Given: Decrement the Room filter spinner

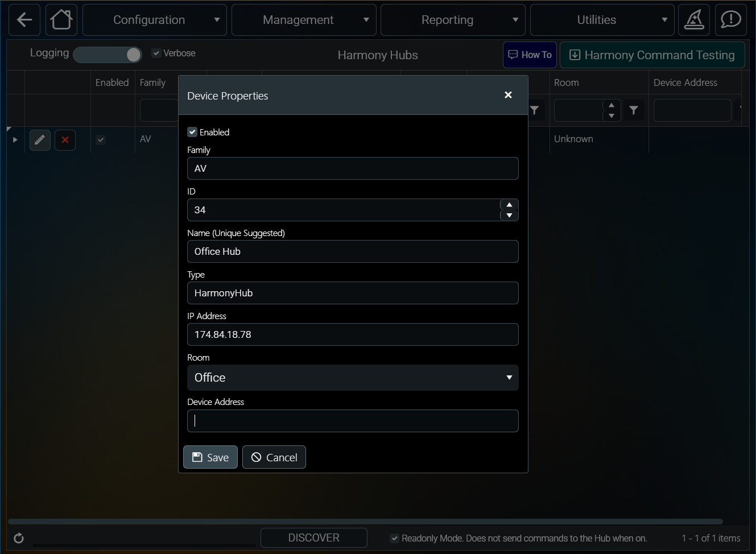Looking at the screenshot, I should tap(612, 115).
